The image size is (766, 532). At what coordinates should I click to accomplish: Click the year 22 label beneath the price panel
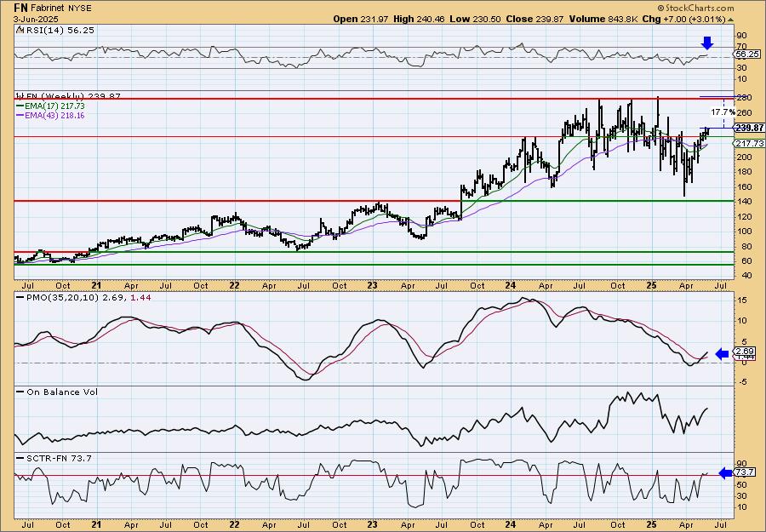click(235, 285)
